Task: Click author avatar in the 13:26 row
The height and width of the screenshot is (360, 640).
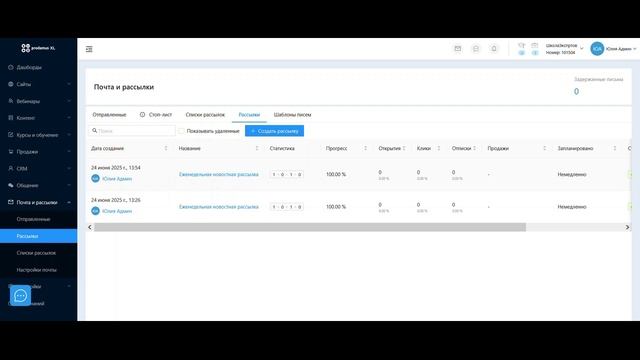Action: click(95, 211)
